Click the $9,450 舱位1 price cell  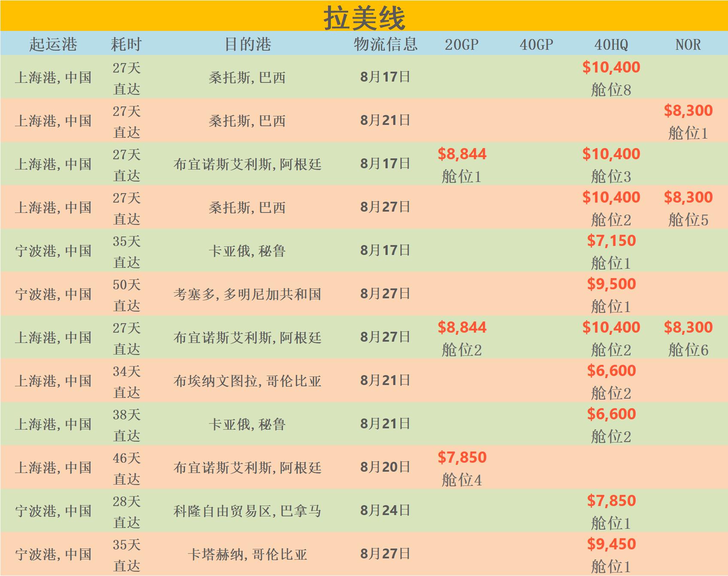611,555
